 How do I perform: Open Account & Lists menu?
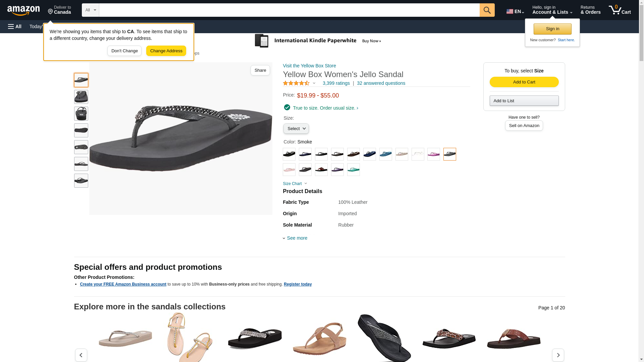coord(552,10)
